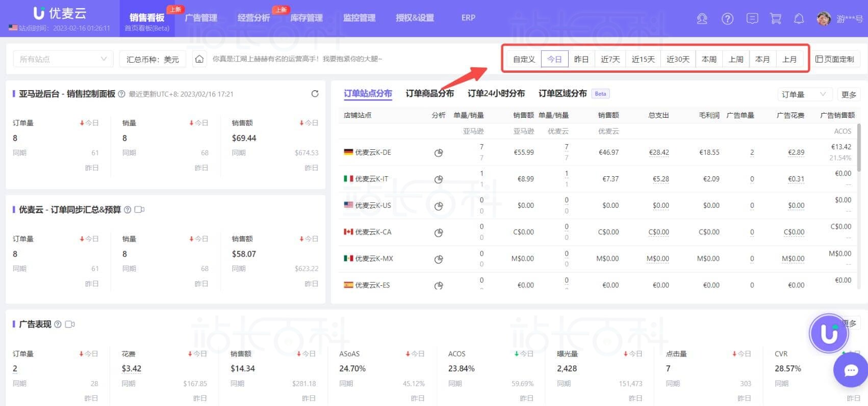This screenshot has width=868, height=406.
Task: Switch to 订单站点分布 tab
Action: 368,94
